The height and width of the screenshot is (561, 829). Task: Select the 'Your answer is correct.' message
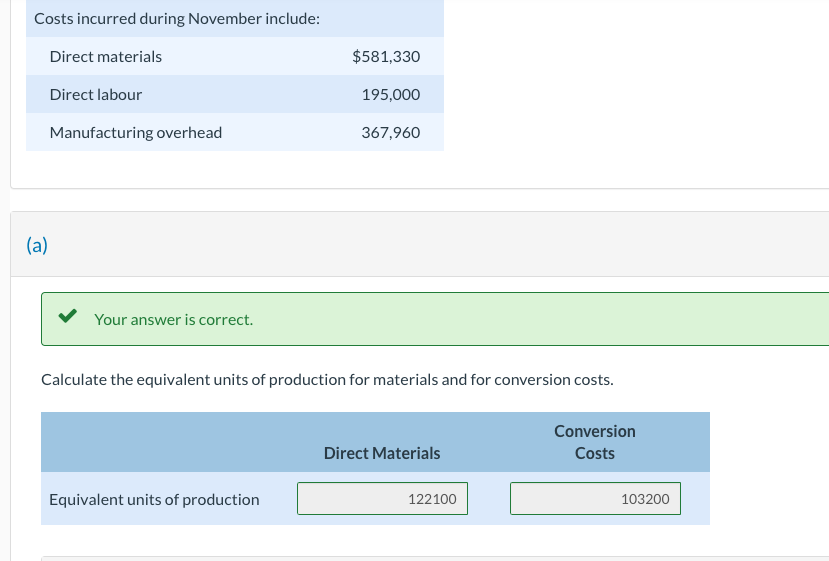coord(173,319)
